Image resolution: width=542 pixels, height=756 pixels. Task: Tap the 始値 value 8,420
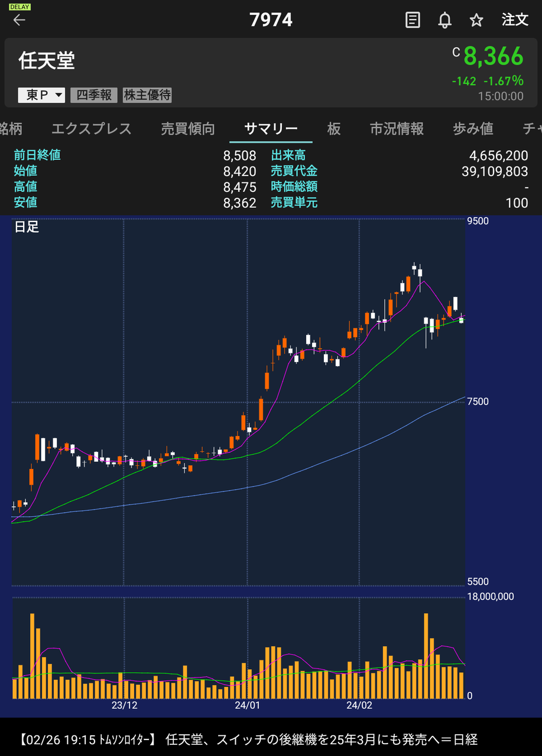pyautogui.click(x=239, y=171)
